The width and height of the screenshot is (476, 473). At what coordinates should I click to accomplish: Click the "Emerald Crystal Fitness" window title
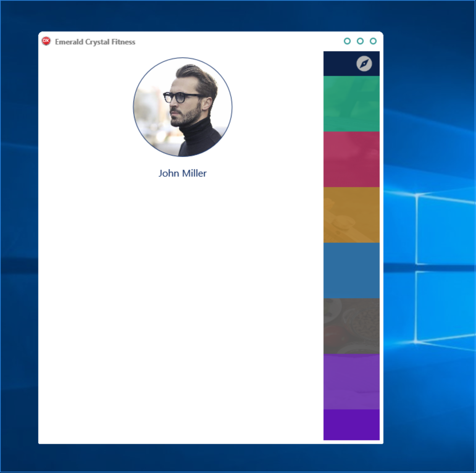[95, 42]
